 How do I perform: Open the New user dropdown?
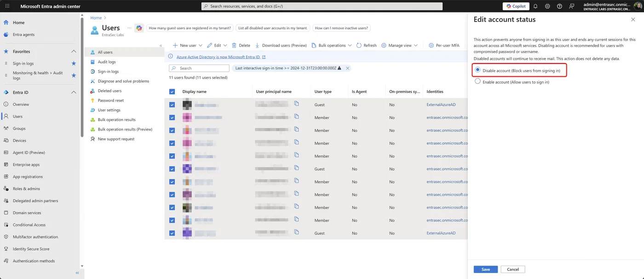coord(187,46)
